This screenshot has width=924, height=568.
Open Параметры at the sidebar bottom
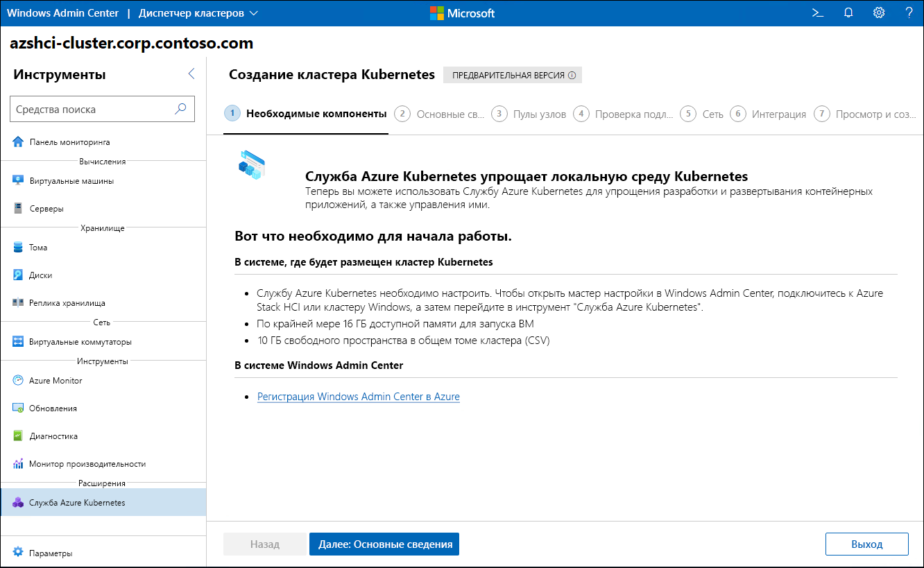point(103,553)
